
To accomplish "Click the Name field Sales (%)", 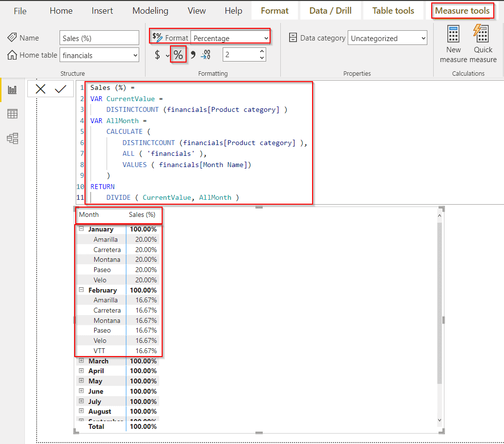I will [x=99, y=38].
